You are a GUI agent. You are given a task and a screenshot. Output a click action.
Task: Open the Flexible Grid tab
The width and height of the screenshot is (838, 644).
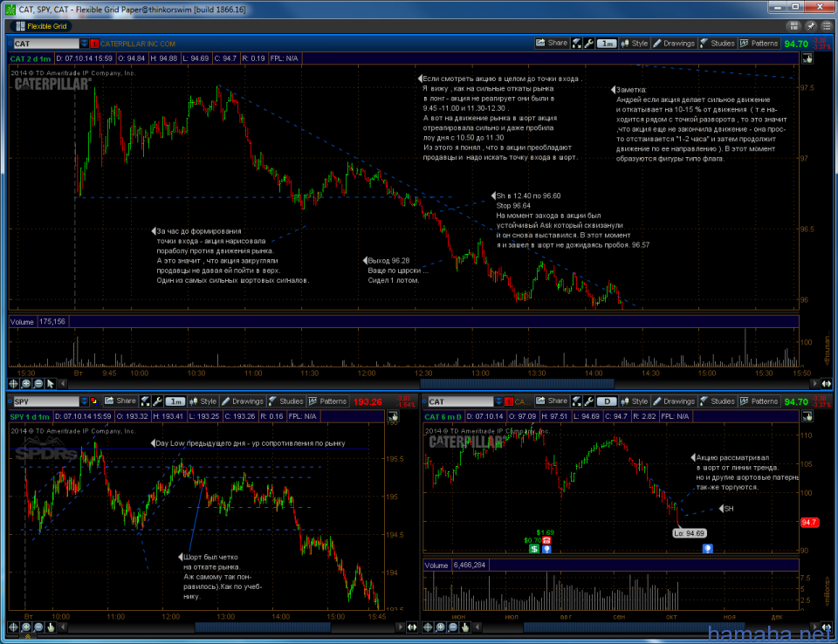(42, 26)
